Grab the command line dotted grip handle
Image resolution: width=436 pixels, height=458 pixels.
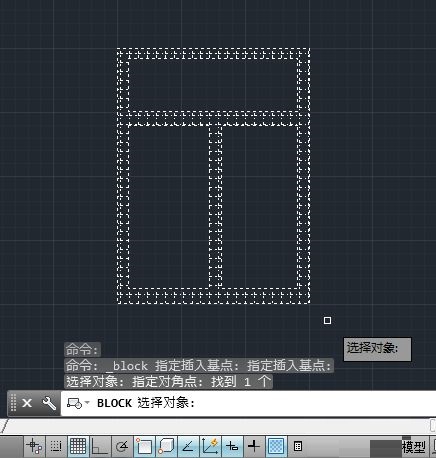pos(13,403)
